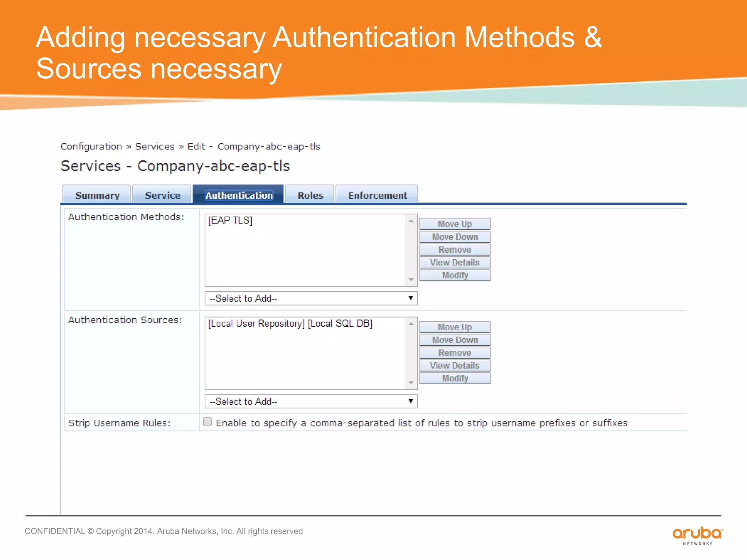
Task: Click scroll up arrow in sources list
Action: 411,324
